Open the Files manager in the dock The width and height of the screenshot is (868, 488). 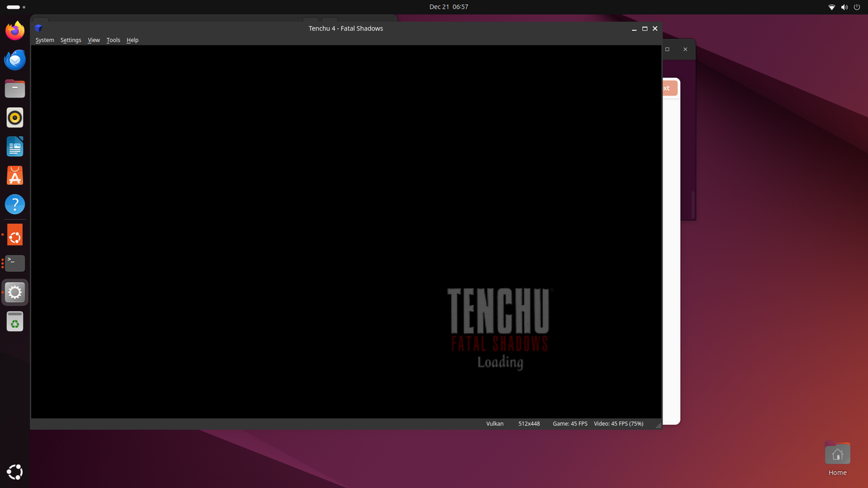(15, 89)
